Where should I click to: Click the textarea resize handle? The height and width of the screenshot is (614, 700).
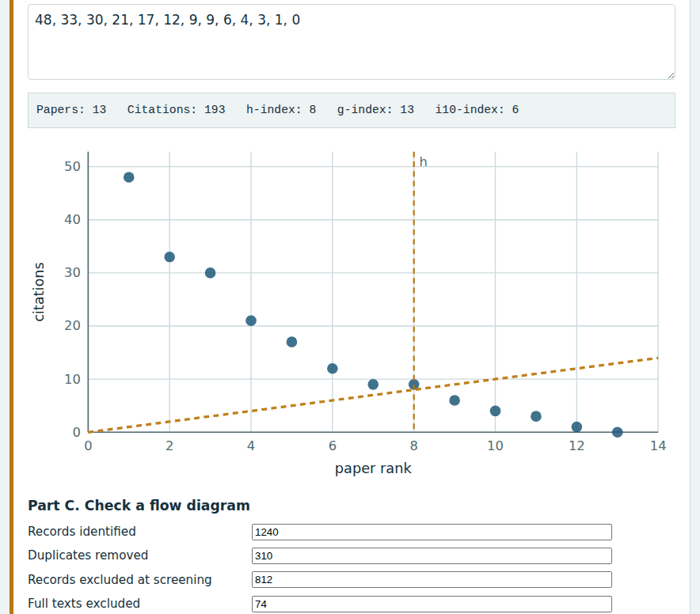tap(671, 75)
